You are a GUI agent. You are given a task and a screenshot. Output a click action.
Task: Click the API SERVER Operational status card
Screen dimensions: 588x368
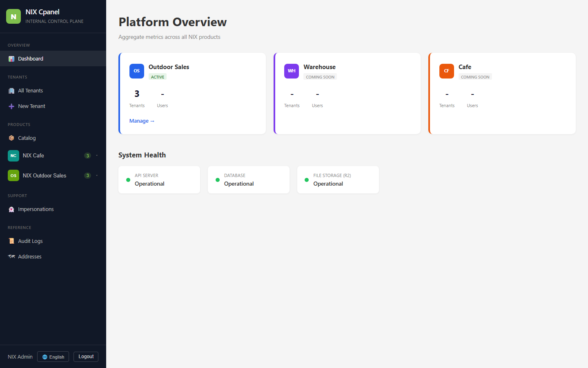[159, 180]
